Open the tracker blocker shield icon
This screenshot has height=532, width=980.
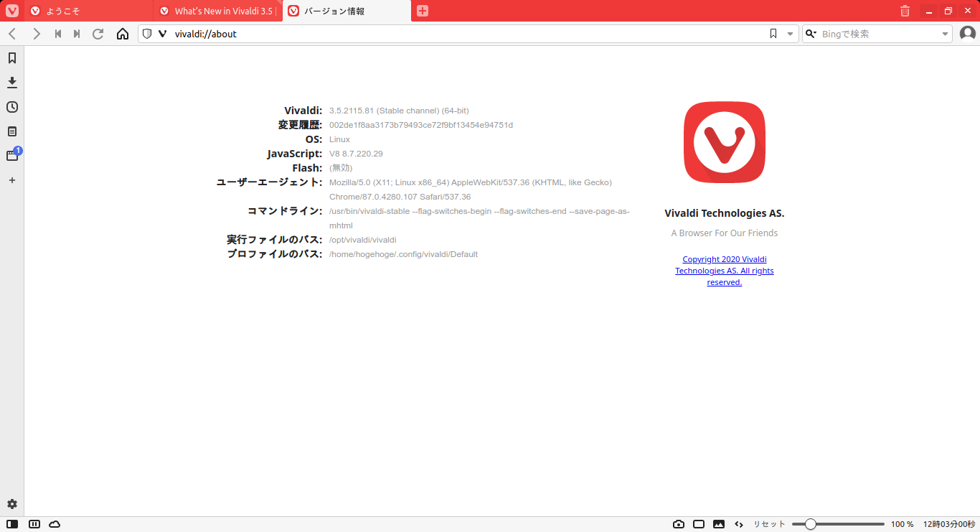click(x=147, y=34)
